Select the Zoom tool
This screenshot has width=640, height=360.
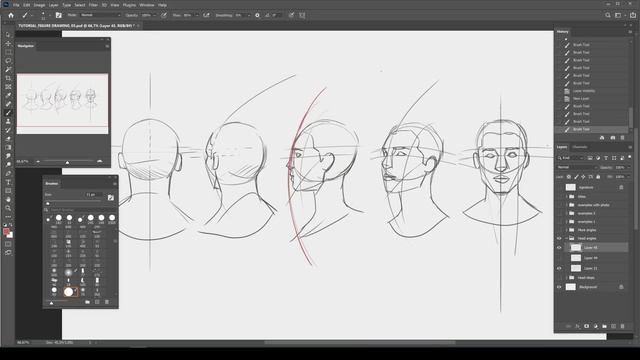point(8,208)
